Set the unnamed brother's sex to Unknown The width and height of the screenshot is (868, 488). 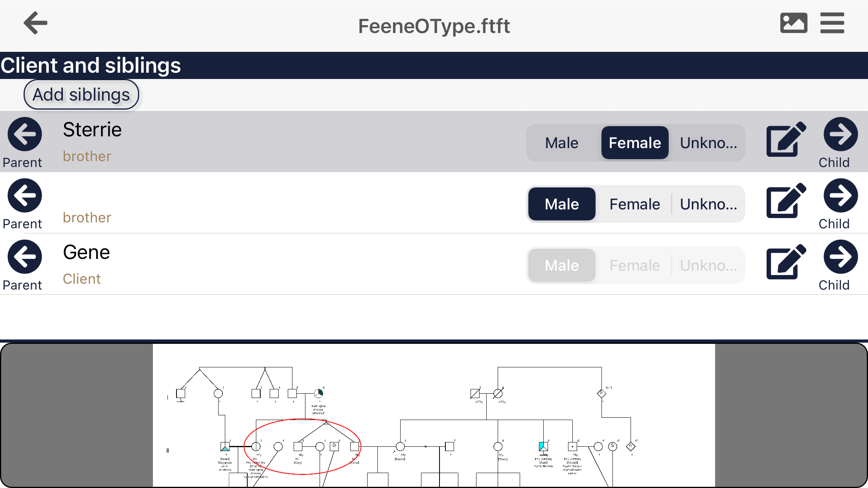[x=708, y=204]
